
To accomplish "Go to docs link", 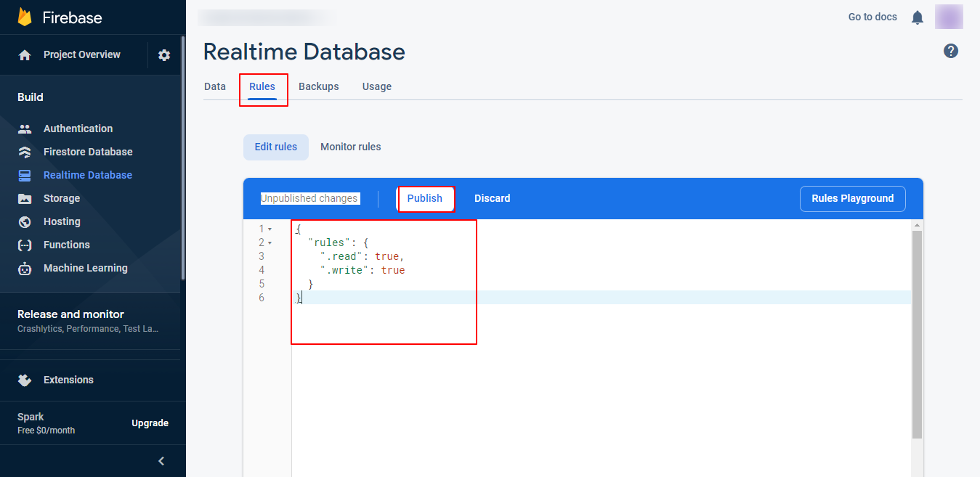I will pos(872,17).
